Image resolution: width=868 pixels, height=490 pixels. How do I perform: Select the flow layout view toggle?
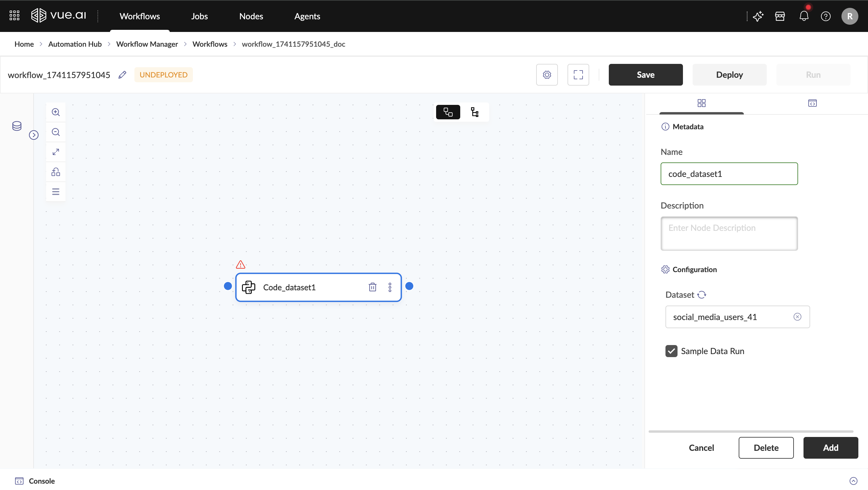click(x=448, y=112)
